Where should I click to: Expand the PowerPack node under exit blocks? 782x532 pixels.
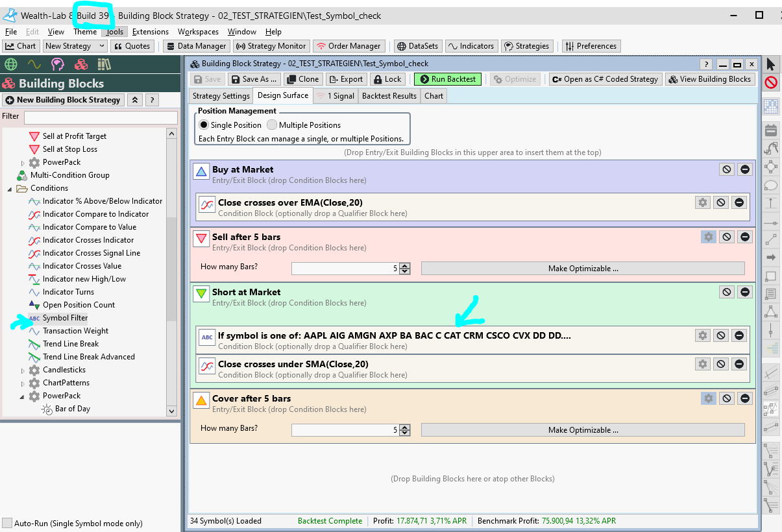click(23, 162)
